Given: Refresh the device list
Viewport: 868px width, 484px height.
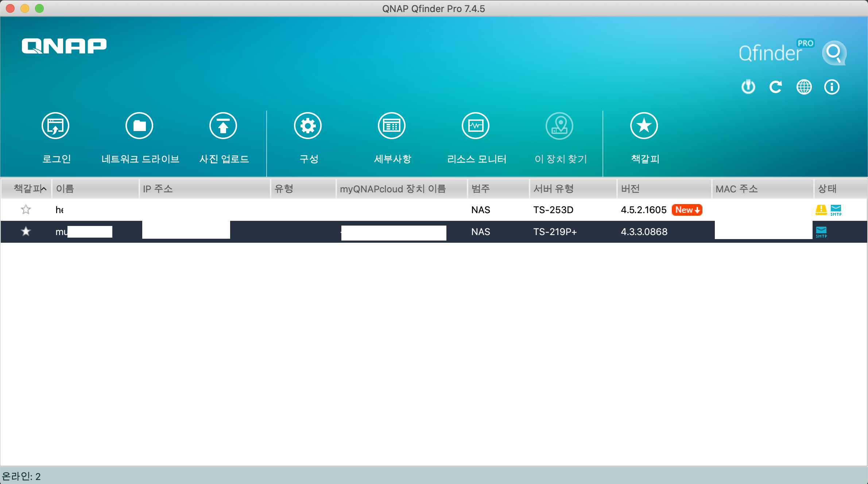Looking at the screenshot, I should coord(776,87).
